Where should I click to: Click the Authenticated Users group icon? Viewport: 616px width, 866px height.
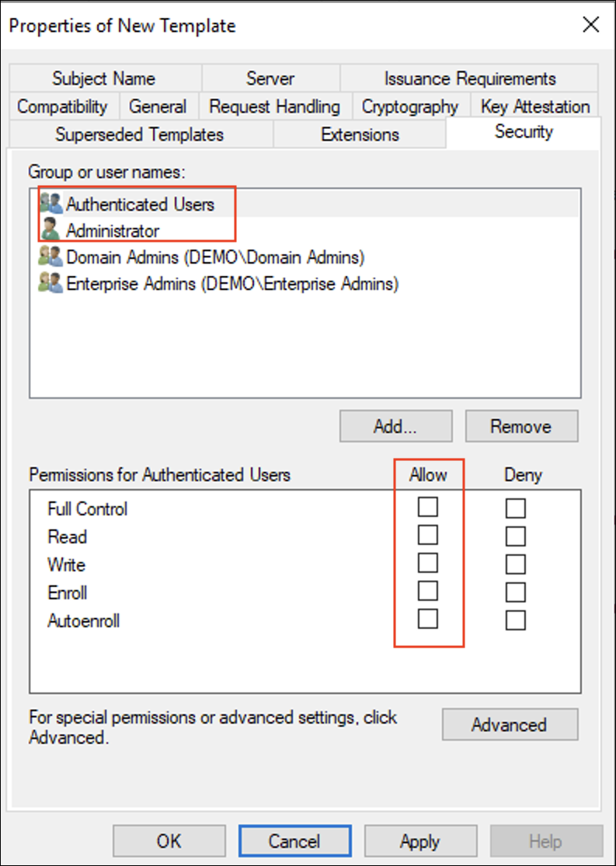(x=50, y=204)
